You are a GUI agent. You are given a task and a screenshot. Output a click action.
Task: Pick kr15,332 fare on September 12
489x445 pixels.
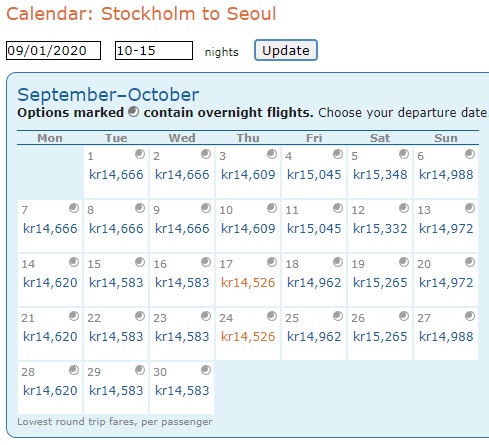coord(380,229)
